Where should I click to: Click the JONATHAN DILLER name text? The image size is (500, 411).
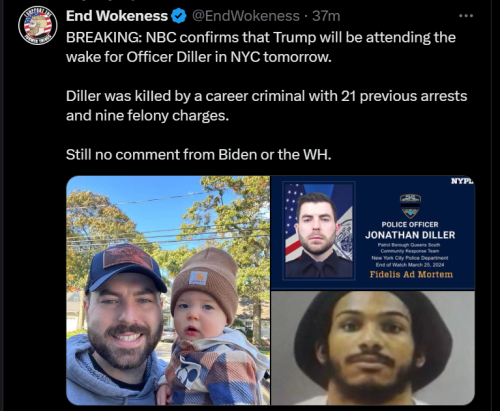click(x=410, y=235)
